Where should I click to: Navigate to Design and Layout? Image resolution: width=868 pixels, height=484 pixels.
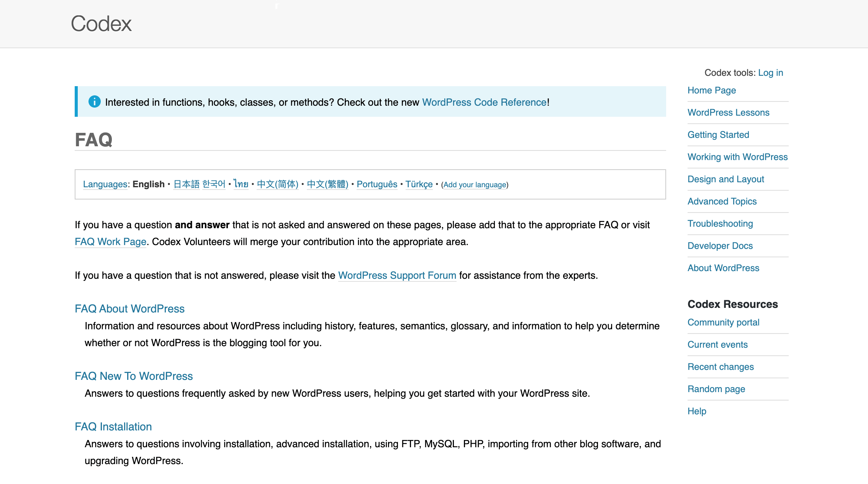click(x=726, y=179)
